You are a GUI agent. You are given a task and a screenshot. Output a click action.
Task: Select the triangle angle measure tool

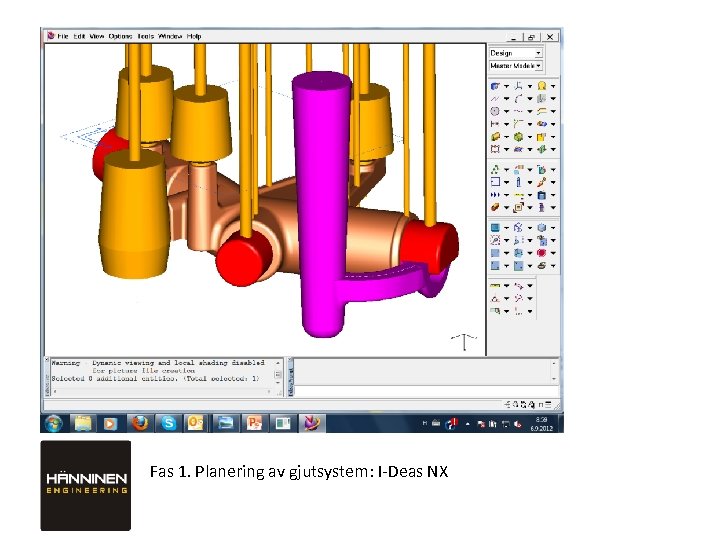tap(495, 298)
